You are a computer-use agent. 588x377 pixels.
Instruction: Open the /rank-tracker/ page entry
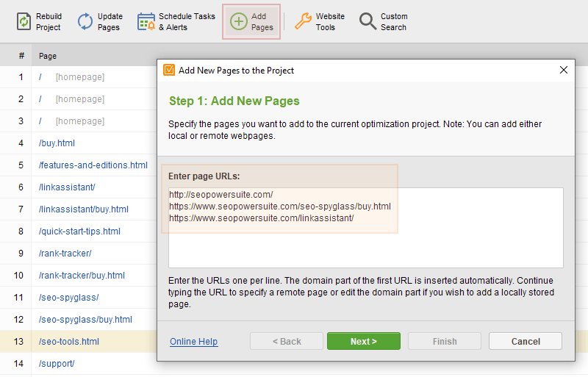65,254
